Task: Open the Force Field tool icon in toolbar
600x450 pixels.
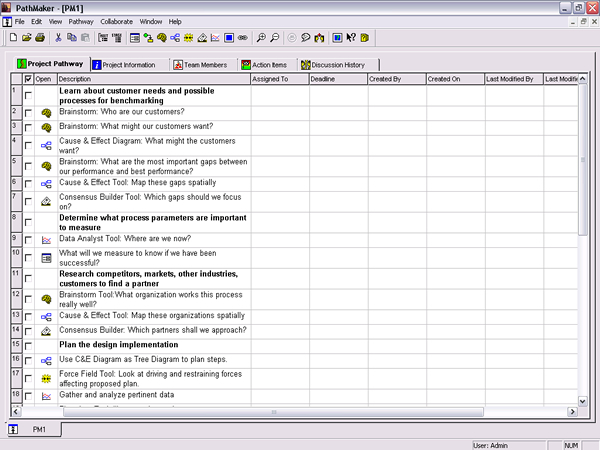Action: pyautogui.click(x=189, y=38)
